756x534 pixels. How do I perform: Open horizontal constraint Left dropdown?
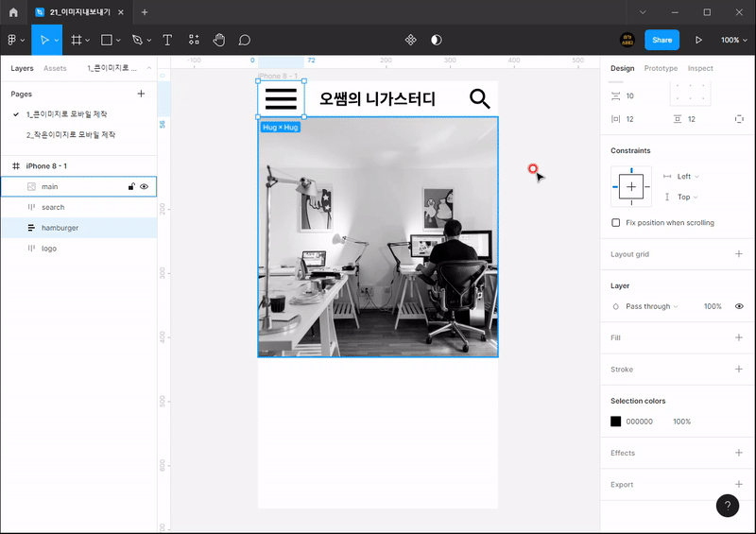[x=688, y=177]
